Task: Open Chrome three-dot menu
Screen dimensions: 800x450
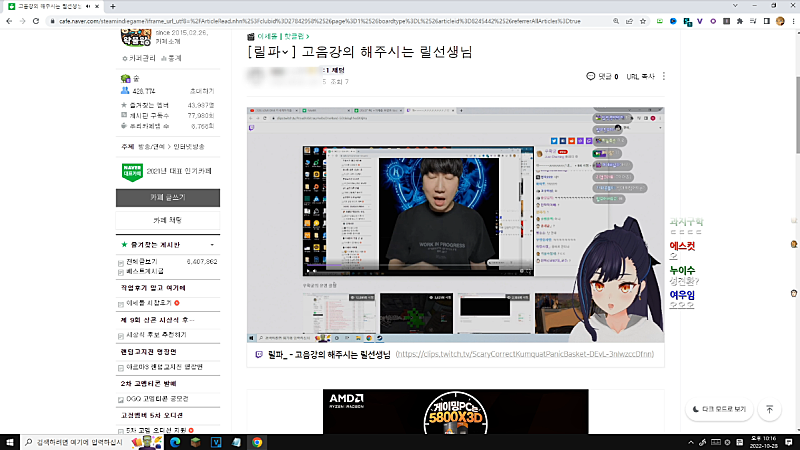Action: (793, 21)
